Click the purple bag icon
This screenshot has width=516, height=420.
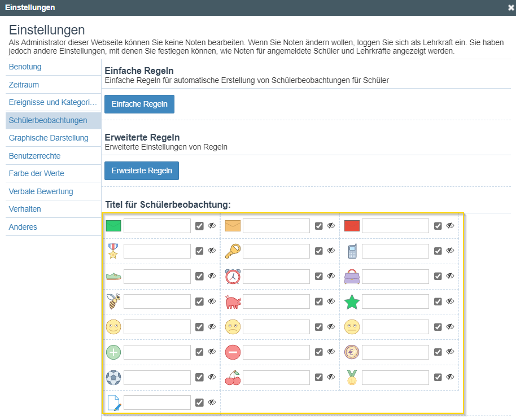pos(352,277)
